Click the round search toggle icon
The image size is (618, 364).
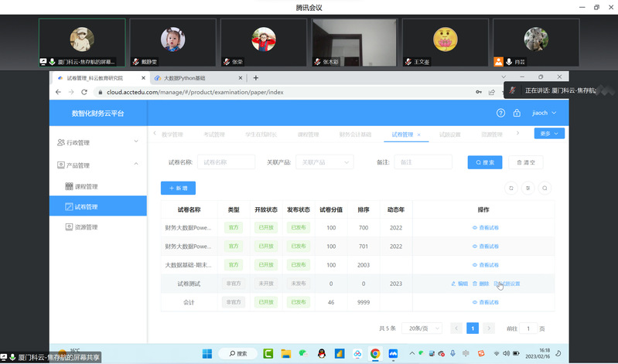click(x=545, y=188)
